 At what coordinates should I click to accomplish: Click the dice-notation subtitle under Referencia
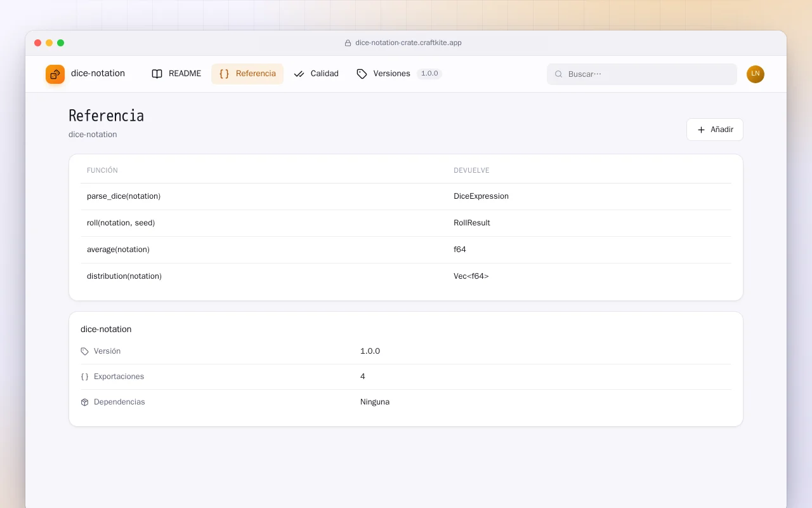pyautogui.click(x=93, y=135)
